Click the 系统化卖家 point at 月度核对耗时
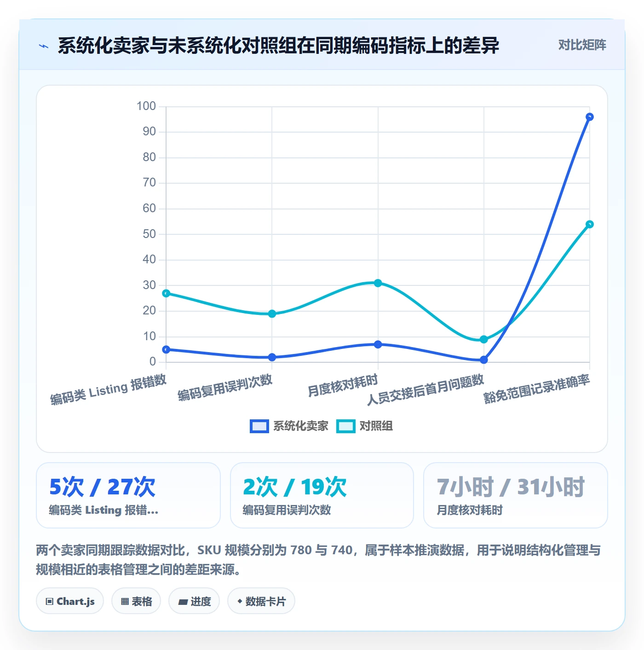 pyautogui.click(x=378, y=344)
